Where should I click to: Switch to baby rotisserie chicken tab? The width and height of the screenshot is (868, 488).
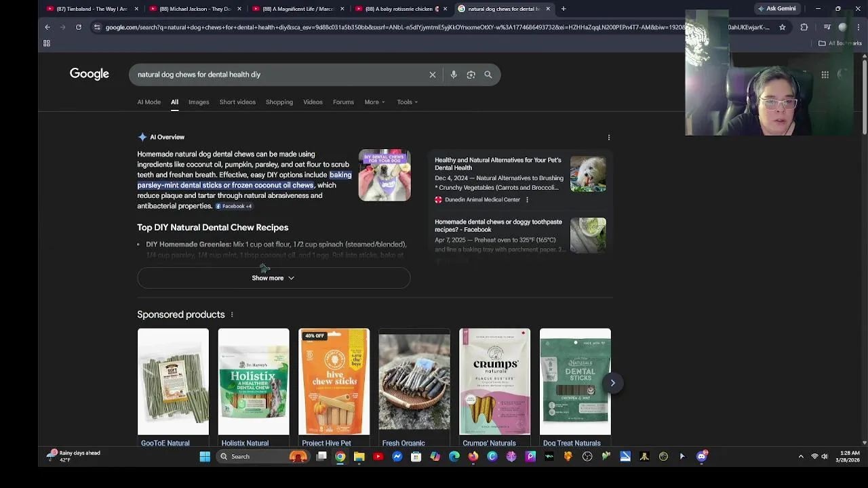[x=401, y=9]
